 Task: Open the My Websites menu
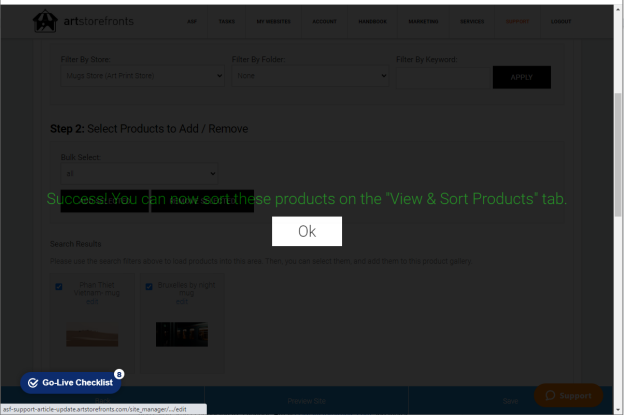point(273,21)
